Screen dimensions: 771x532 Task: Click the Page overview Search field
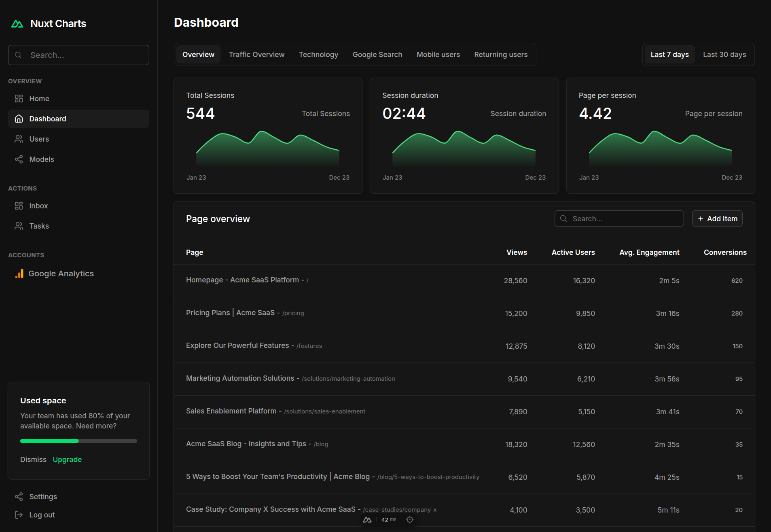click(619, 218)
